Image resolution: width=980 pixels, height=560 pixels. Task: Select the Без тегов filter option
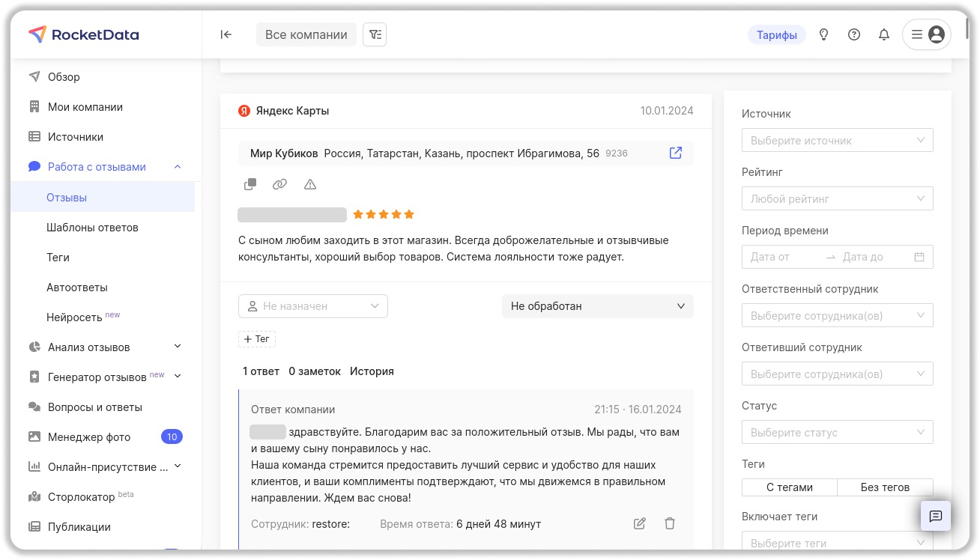(885, 487)
